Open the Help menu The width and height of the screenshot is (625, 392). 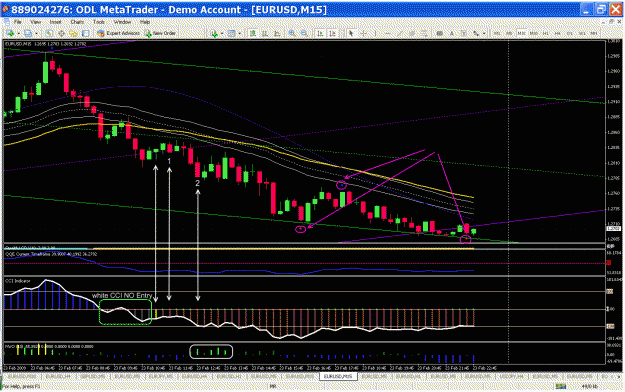[x=145, y=22]
